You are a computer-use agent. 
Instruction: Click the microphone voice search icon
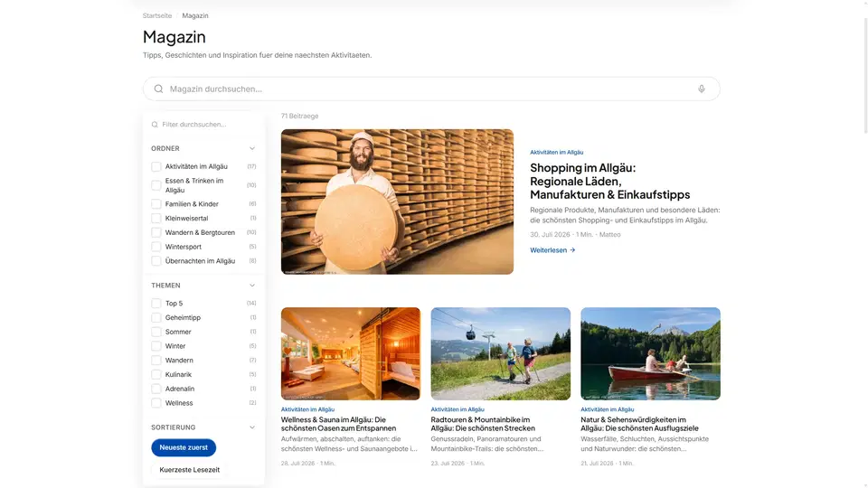(x=702, y=89)
